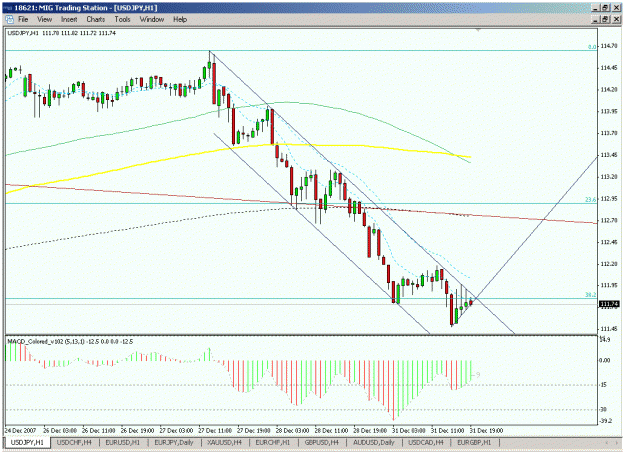Minimize the MIG Trading Station window
Image resolution: width=625 pixels, height=452 pixels.
click(x=596, y=8)
